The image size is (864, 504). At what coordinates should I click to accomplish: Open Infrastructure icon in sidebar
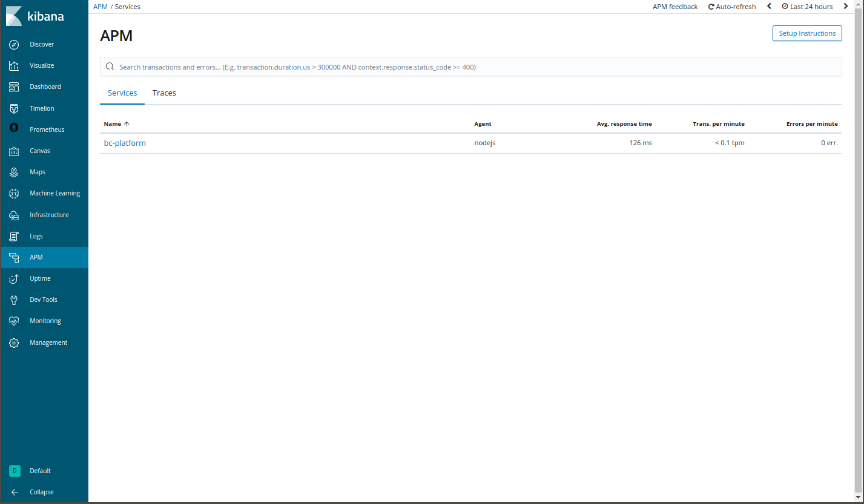coord(15,215)
